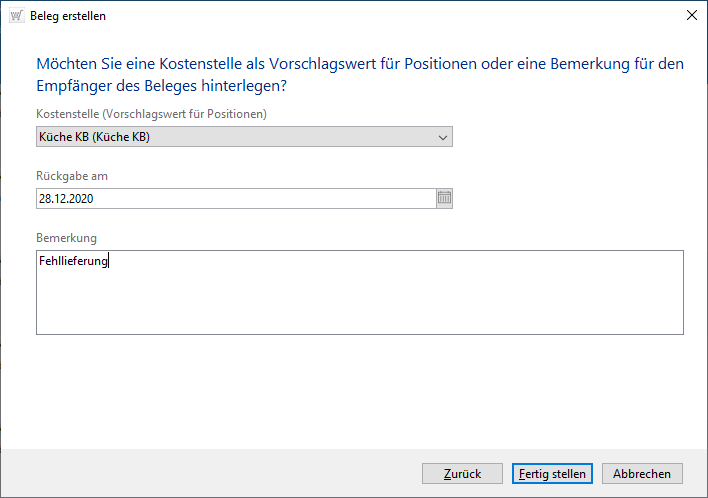Expand the Kostenstelle dropdown arrow
The height and width of the screenshot is (498, 708).
[443, 137]
